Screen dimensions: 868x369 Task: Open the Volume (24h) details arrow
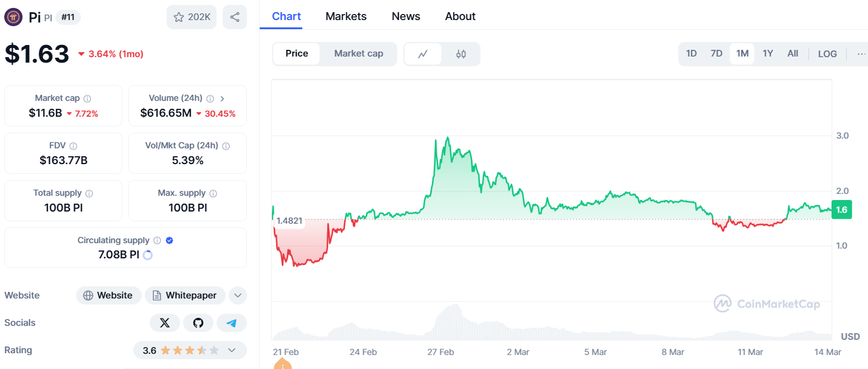point(223,98)
